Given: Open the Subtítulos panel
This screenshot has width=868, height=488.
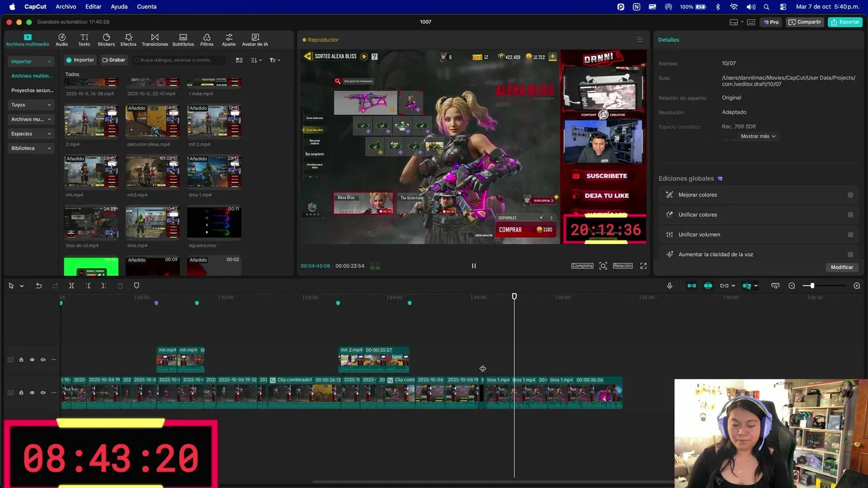Looking at the screenshot, I should (x=183, y=40).
